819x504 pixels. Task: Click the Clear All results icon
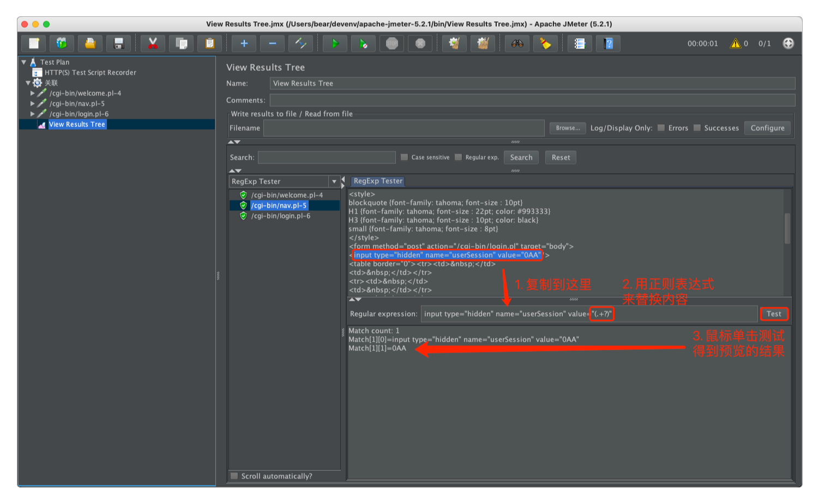(x=483, y=44)
